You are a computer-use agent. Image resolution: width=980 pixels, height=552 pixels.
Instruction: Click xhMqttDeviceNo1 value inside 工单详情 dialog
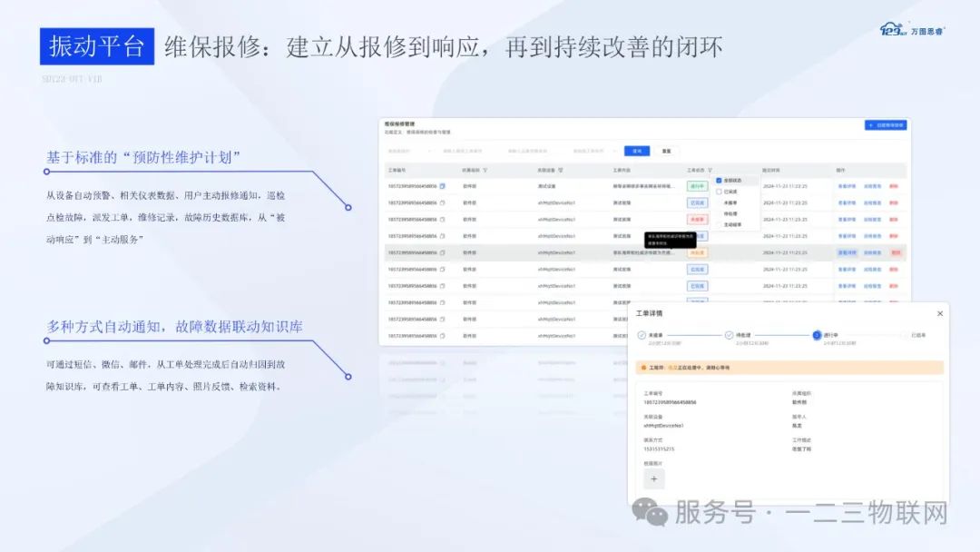click(x=663, y=426)
